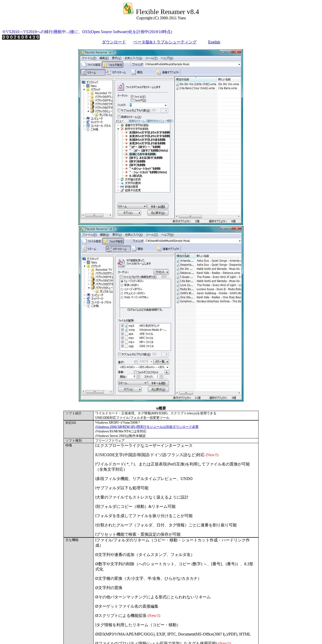The height and width of the screenshot is (644, 322).
Task: Open the フィルタ dropdown
Action: [x=166, y=105]
